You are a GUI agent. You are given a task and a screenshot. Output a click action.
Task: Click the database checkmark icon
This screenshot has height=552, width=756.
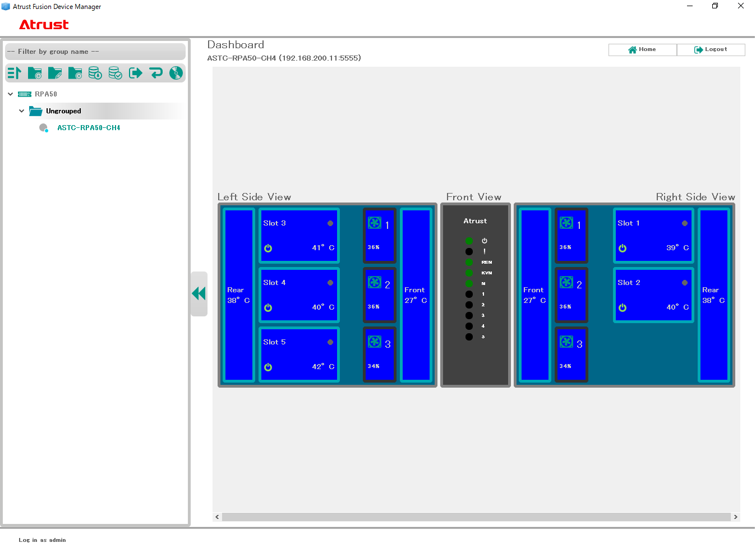click(116, 73)
